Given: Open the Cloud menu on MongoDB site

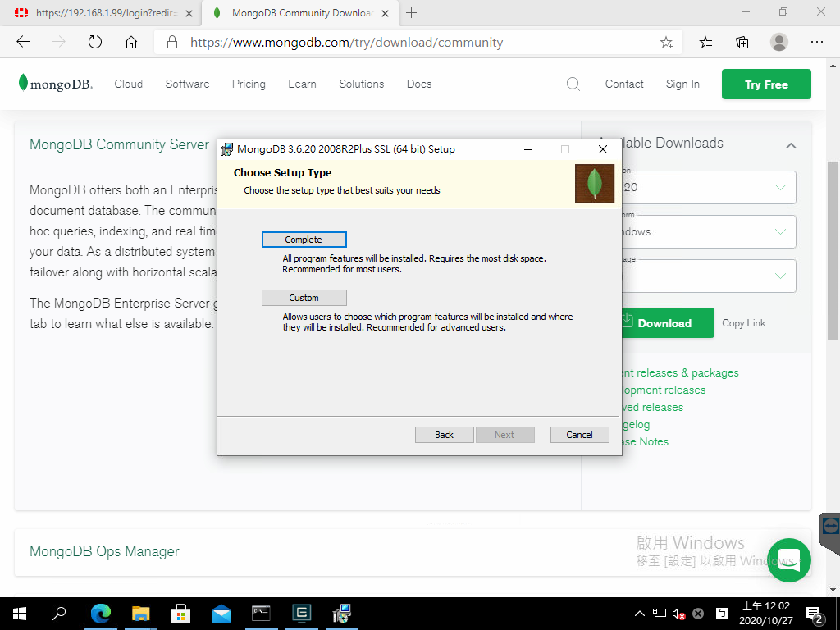Looking at the screenshot, I should (129, 84).
